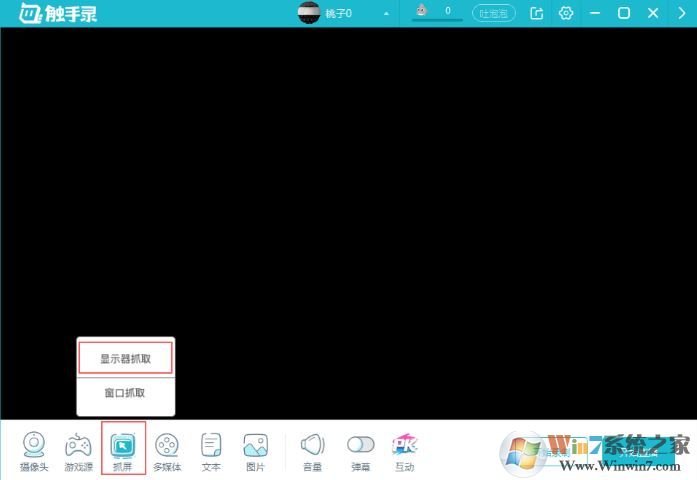Screen dimensions: 697x480
Task: Click the 触手录 logo
Action: (x=58, y=13)
